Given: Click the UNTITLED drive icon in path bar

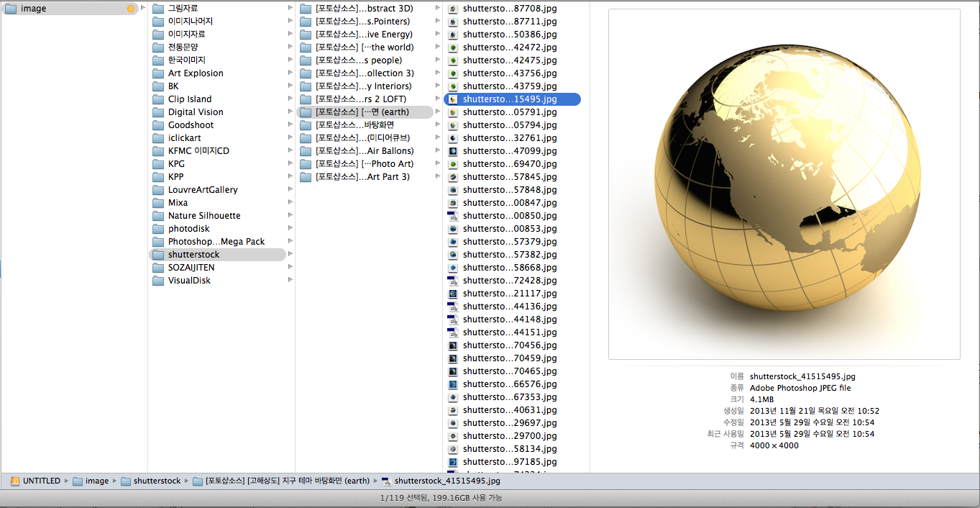Looking at the screenshot, I should [15, 481].
